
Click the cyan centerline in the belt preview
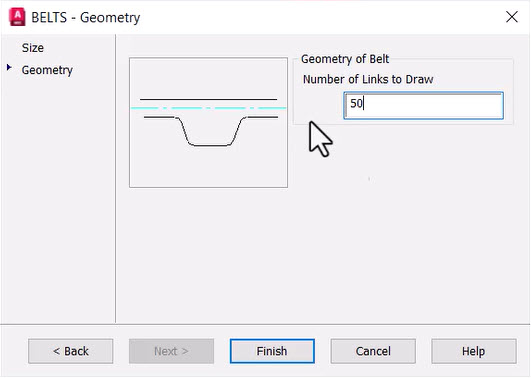(208, 108)
